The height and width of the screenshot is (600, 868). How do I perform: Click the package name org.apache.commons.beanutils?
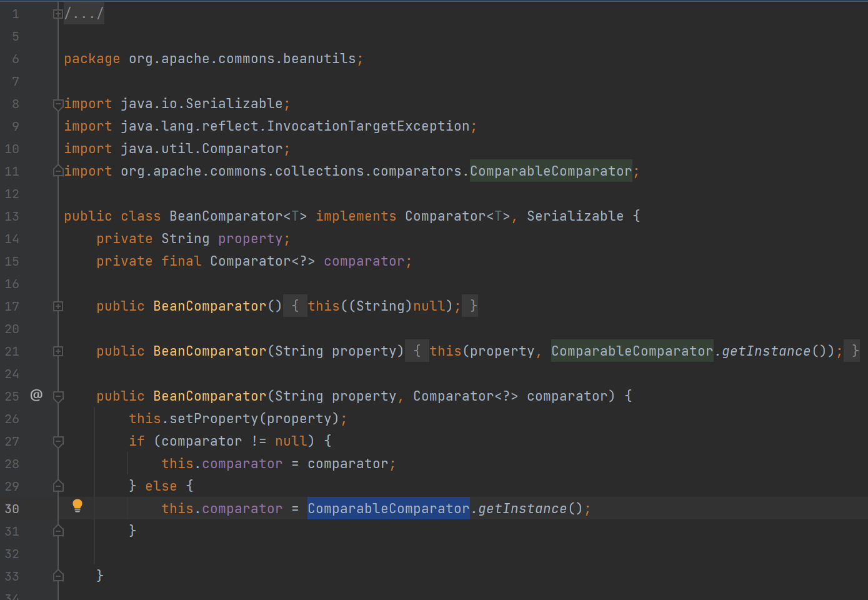[x=242, y=59]
